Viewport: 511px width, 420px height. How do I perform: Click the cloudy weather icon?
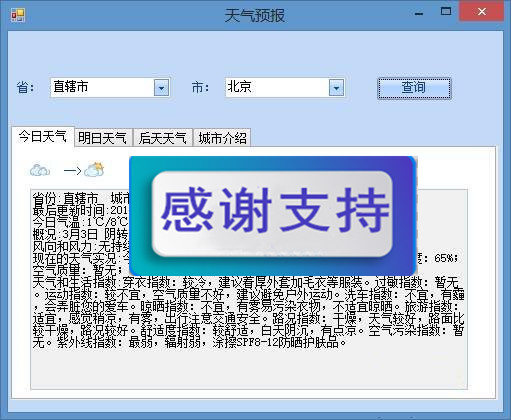(x=40, y=170)
